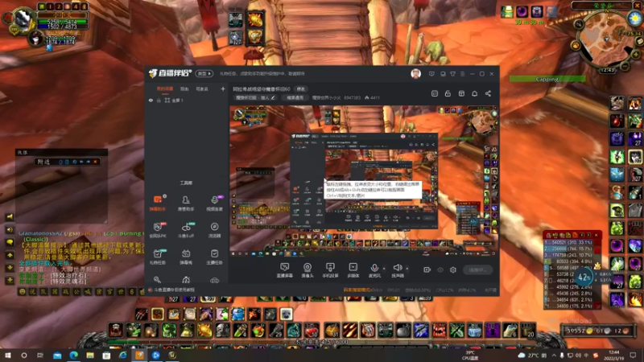
Task: Open the 类型 dropdown next to the logo
Action: [x=204, y=74]
